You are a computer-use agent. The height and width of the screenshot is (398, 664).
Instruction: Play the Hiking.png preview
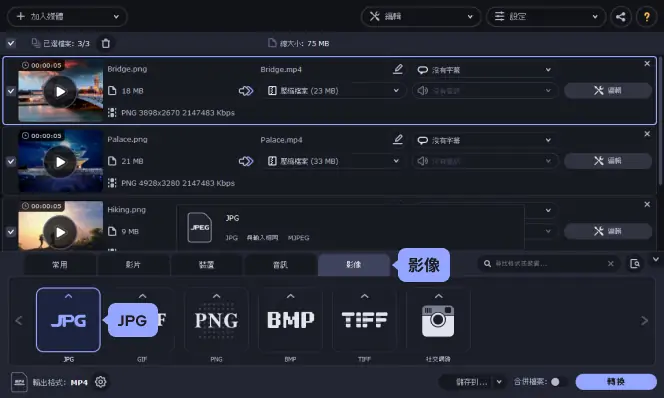[60, 232]
